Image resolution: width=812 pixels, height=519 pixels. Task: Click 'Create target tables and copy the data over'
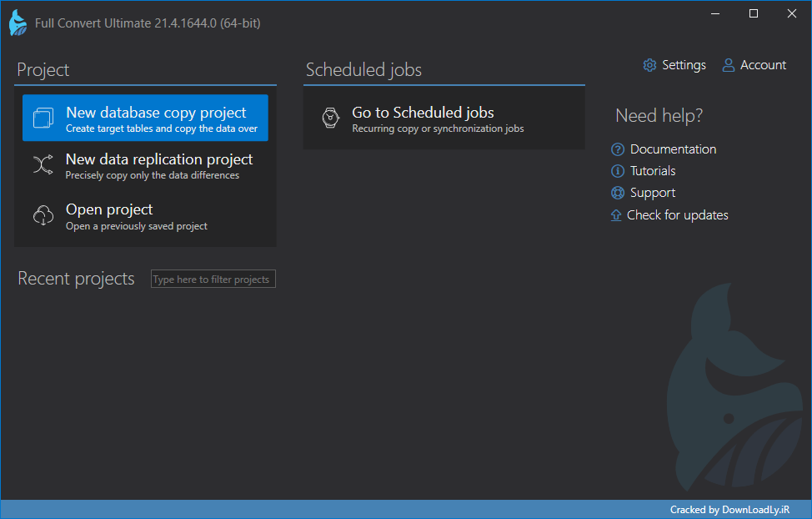click(x=162, y=128)
